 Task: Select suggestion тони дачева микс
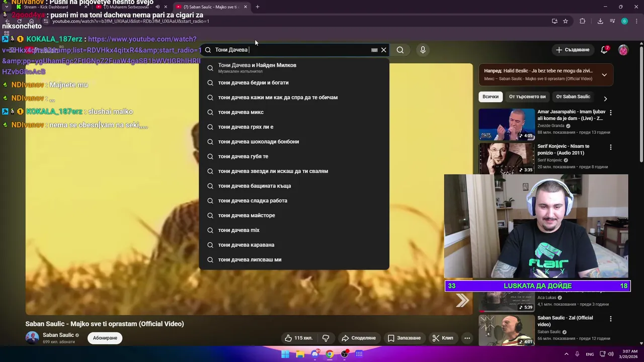(294, 112)
